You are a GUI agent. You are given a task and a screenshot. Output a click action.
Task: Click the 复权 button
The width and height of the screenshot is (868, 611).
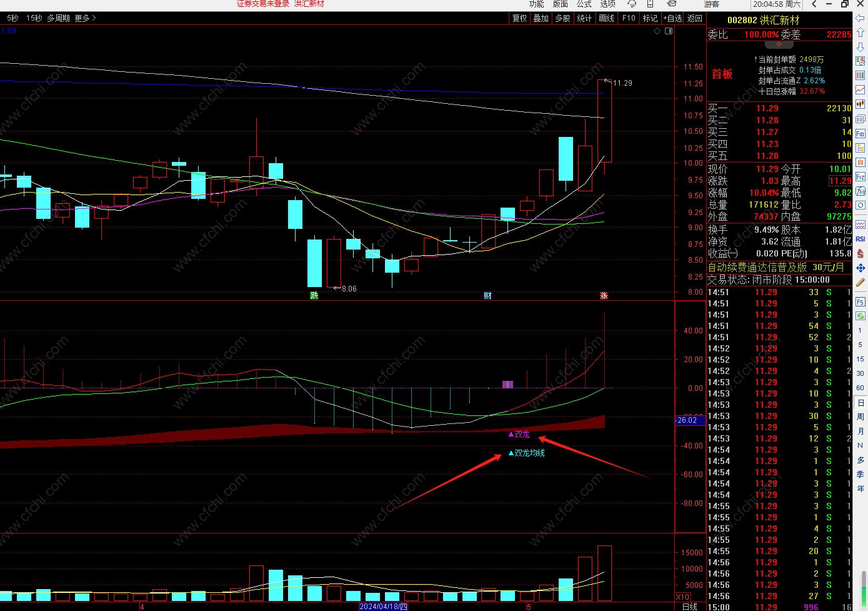pyautogui.click(x=520, y=18)
